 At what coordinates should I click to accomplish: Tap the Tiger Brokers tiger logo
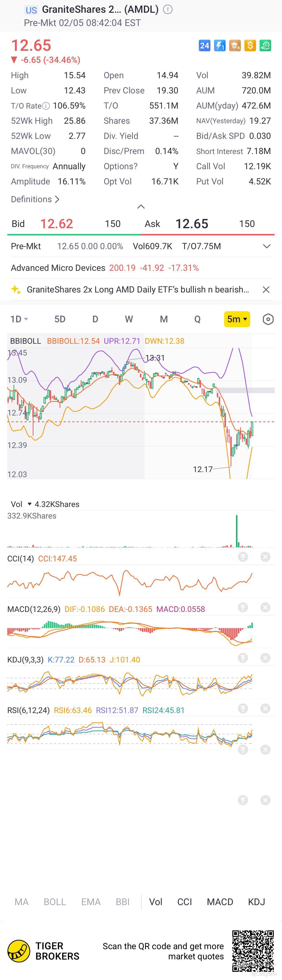(x=19, y=951)
